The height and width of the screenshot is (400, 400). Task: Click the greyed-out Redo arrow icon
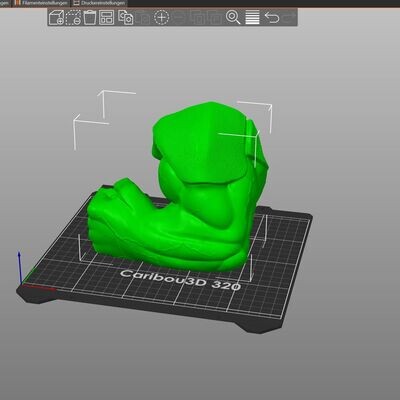tap(289, 17)
